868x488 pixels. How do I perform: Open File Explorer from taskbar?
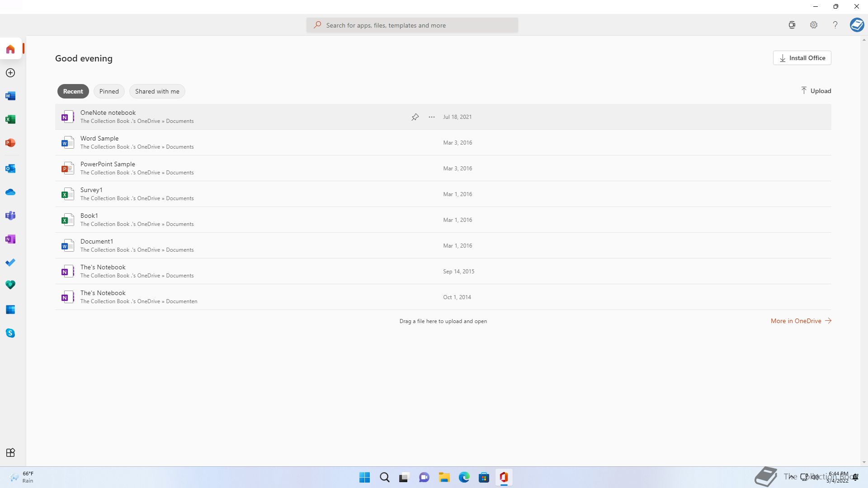pos(444,477)
